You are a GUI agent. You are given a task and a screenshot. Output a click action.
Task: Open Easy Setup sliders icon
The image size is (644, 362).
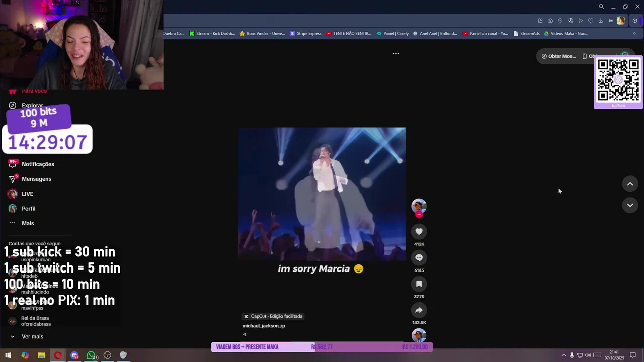coord(611,21)
